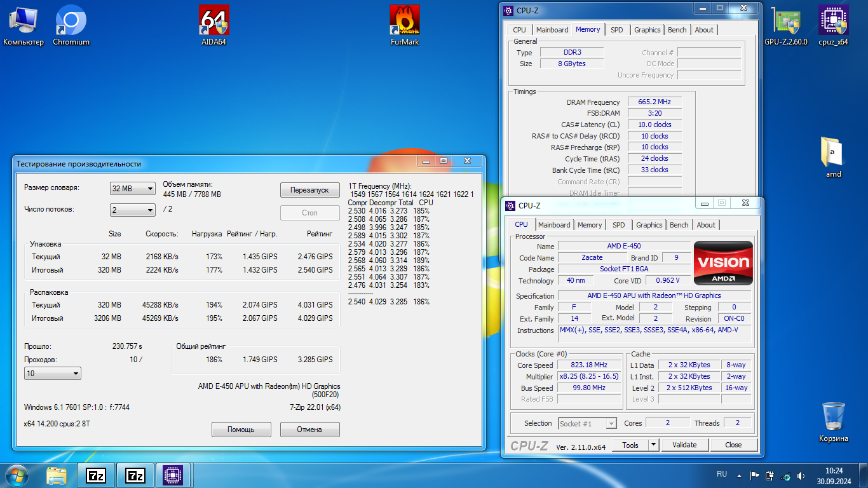Switch to Graphics tab in front CPU-Z window
This screenshot has width=868, height=488.
pos(649,225)
